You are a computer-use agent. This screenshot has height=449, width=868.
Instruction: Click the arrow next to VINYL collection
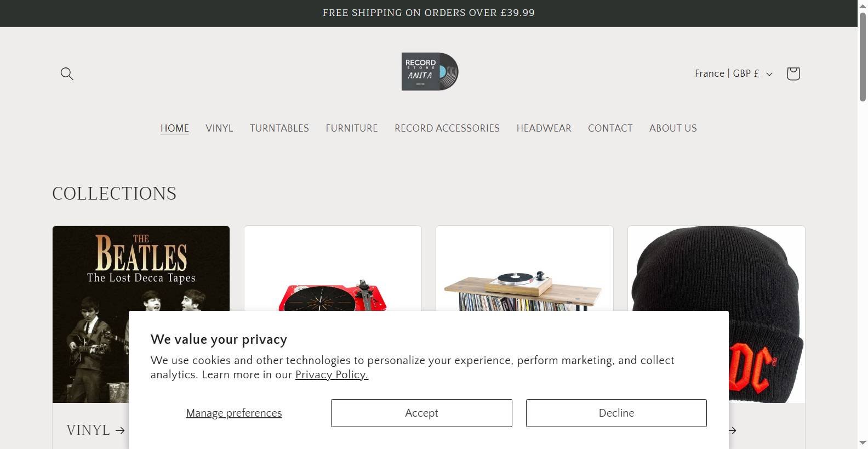coord(120,430)
